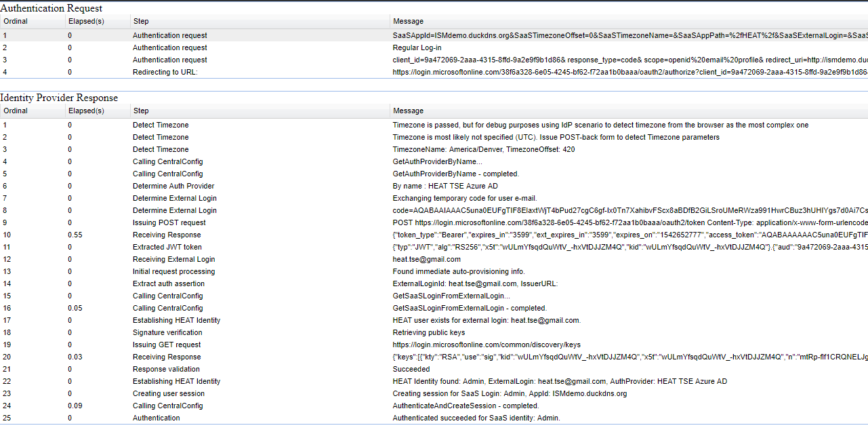Click the "Receiving External Login" step

[x=173, y=259]
